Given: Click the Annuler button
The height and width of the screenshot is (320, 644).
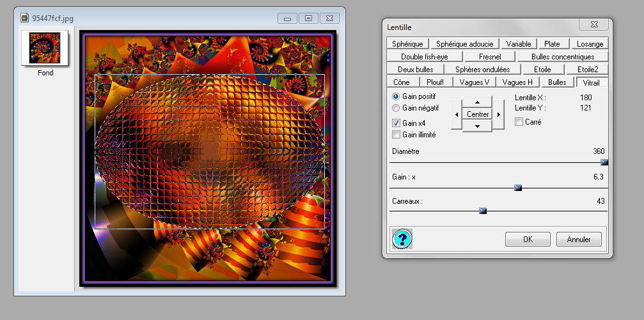Looking at the screenshot, I should pyautogui.click(x=579, y=240).
